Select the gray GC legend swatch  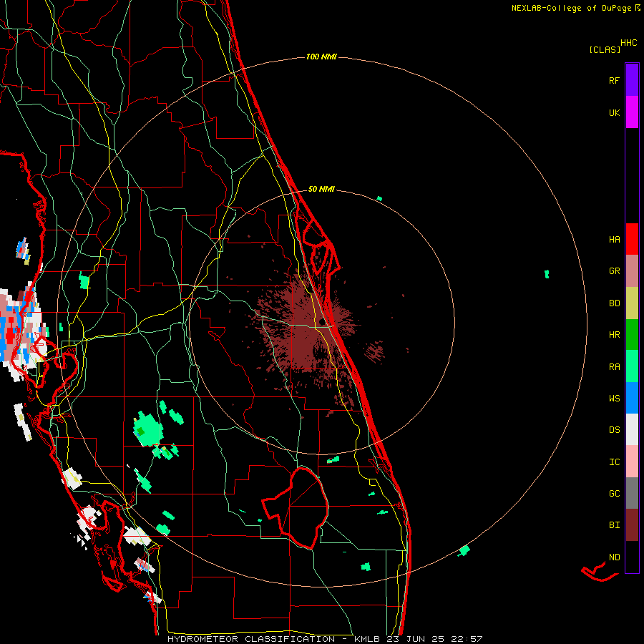point(632,493)
